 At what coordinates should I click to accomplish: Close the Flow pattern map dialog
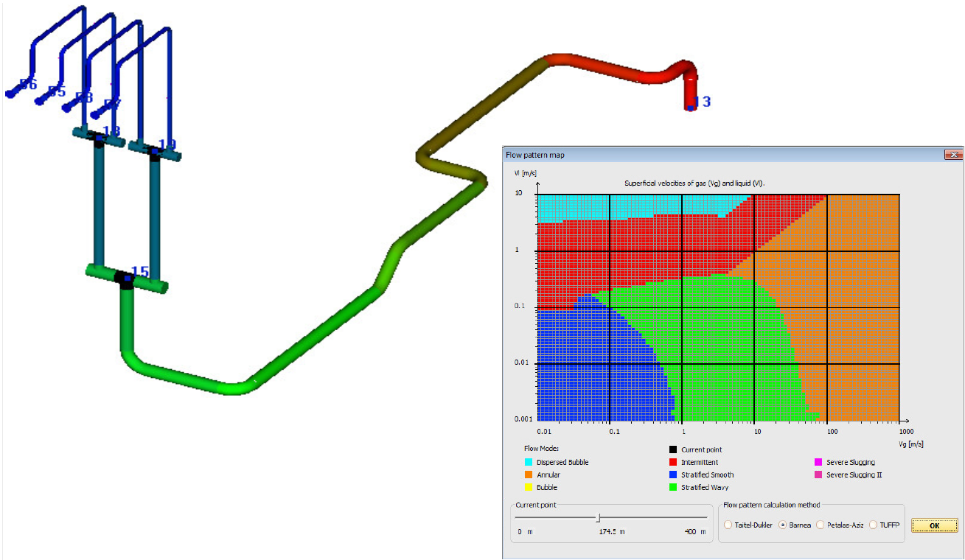tap(953, 155)
